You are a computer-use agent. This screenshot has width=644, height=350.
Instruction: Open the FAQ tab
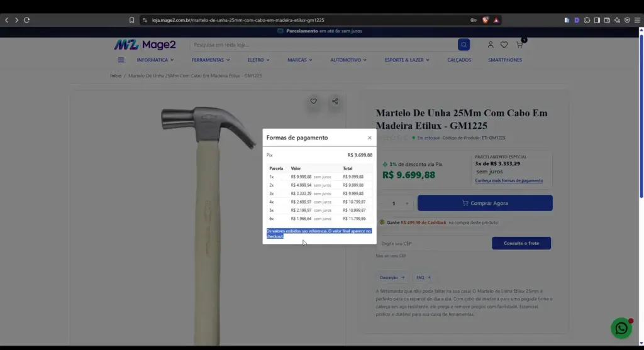[423, 278]
